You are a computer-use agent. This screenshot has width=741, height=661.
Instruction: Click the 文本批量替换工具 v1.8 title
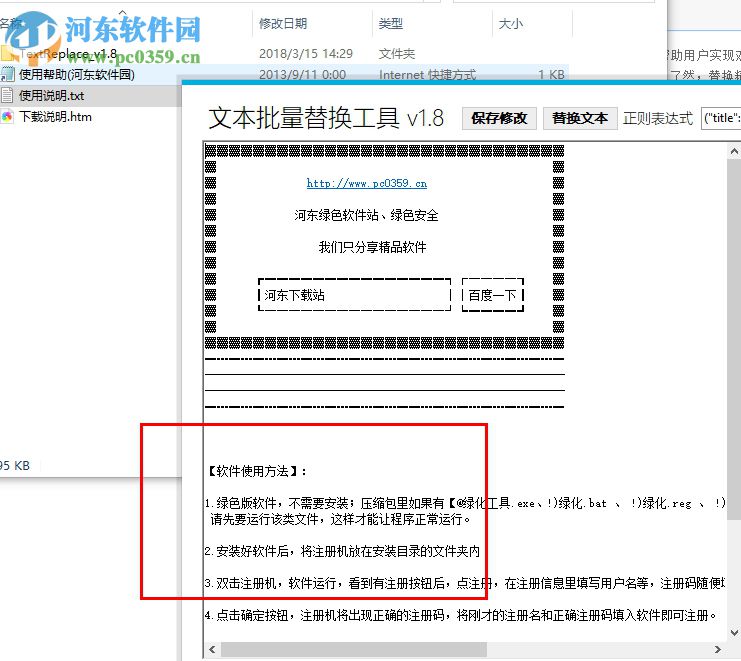click(326, 118)
